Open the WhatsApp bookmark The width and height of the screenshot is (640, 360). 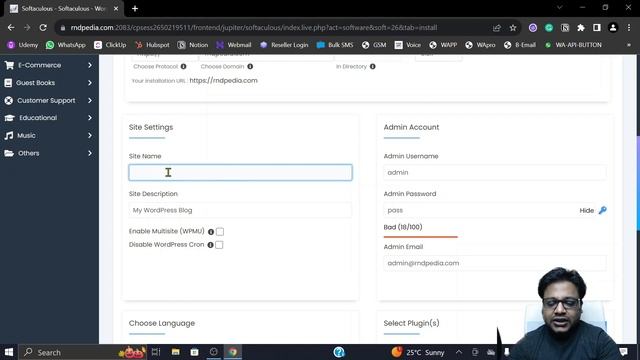[x=66, y=45]
